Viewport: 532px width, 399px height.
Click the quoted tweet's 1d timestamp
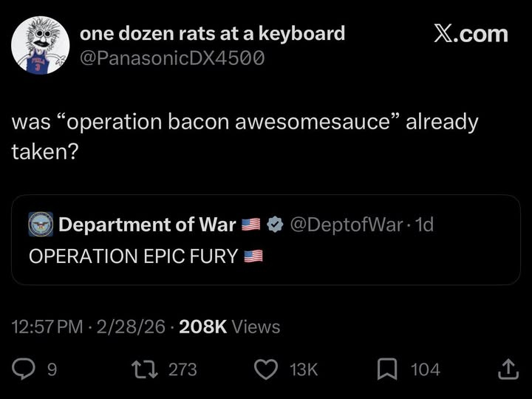coord(425,225)
